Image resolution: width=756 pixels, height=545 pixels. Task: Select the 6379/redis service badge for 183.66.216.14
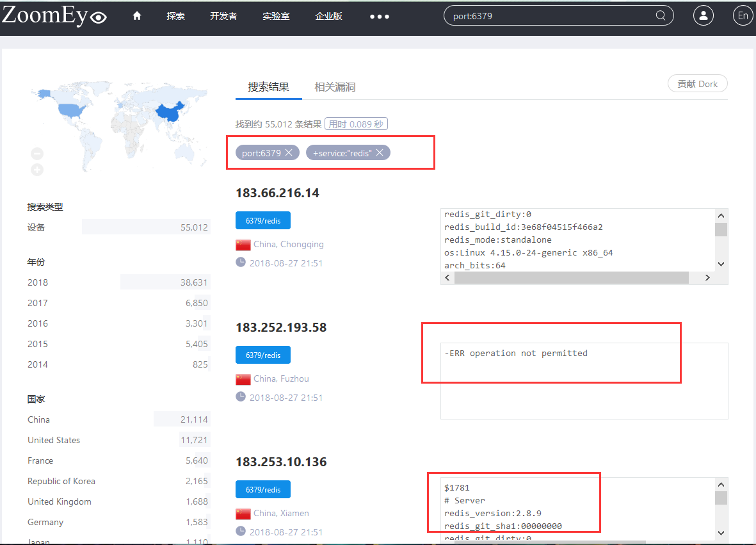(262, 220)
